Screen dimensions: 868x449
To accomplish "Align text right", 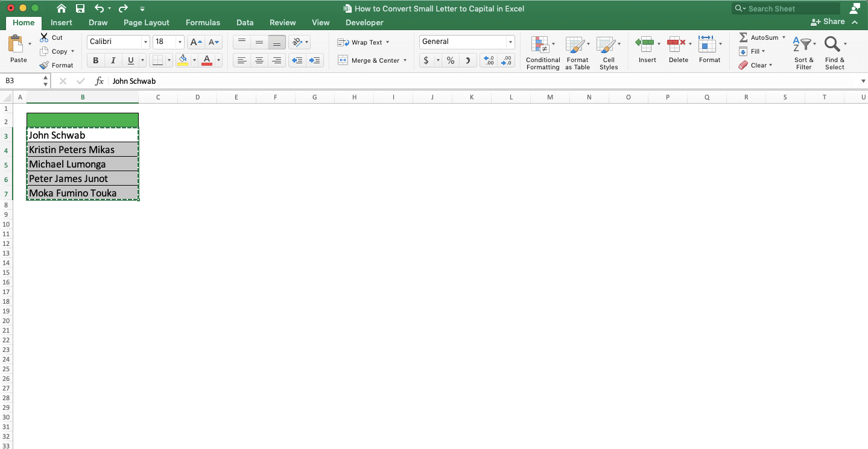I will [277, 60].
